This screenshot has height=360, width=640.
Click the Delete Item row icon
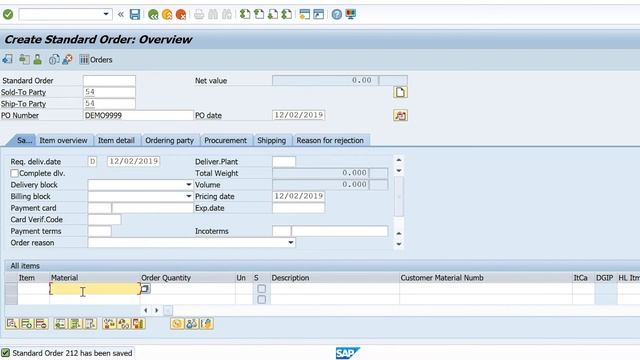pos(41,324)
